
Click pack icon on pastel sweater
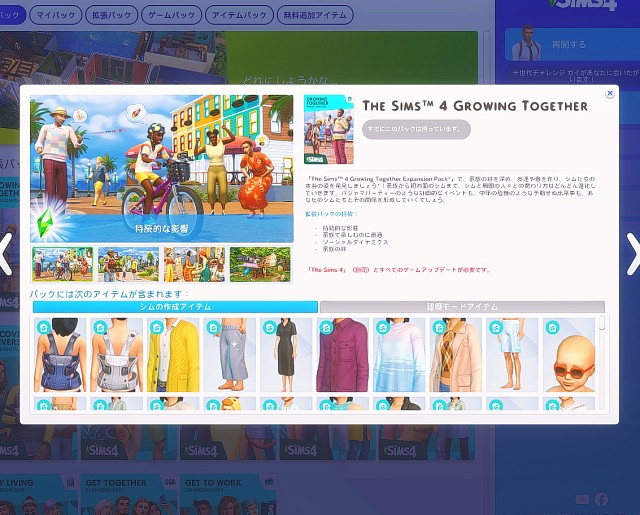pos(383,327)
